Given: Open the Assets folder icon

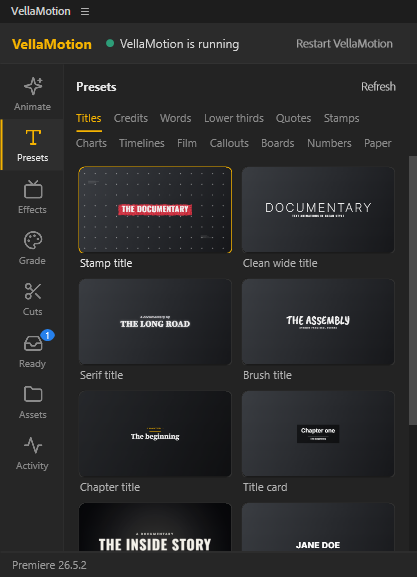Looking at the screenshot, I should coord(33,394).
